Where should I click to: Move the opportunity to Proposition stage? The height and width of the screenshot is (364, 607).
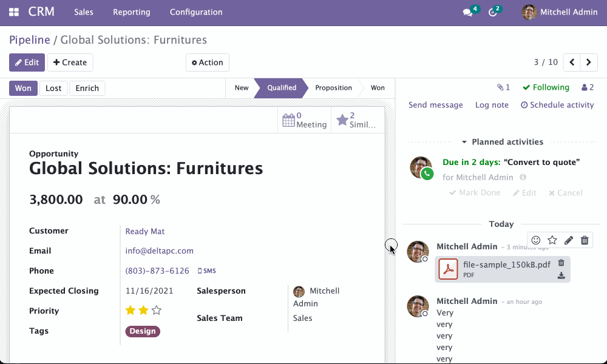pos(333,88)
